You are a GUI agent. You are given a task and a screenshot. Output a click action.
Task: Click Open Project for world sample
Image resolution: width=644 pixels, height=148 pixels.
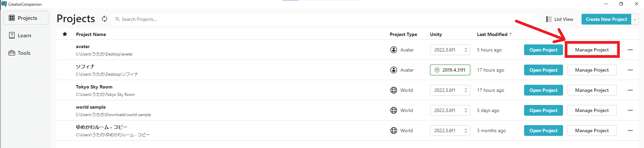click(x=543, y=110)
